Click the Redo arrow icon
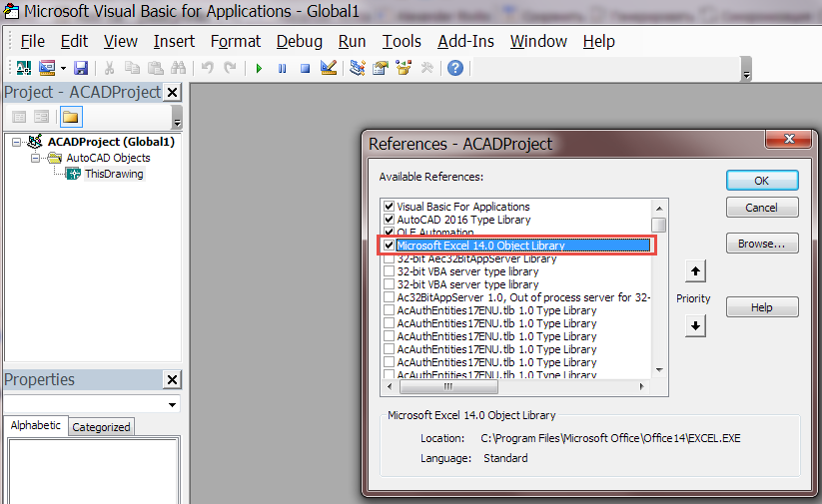This screenshot has width=822, height=504. click(230, 68)
